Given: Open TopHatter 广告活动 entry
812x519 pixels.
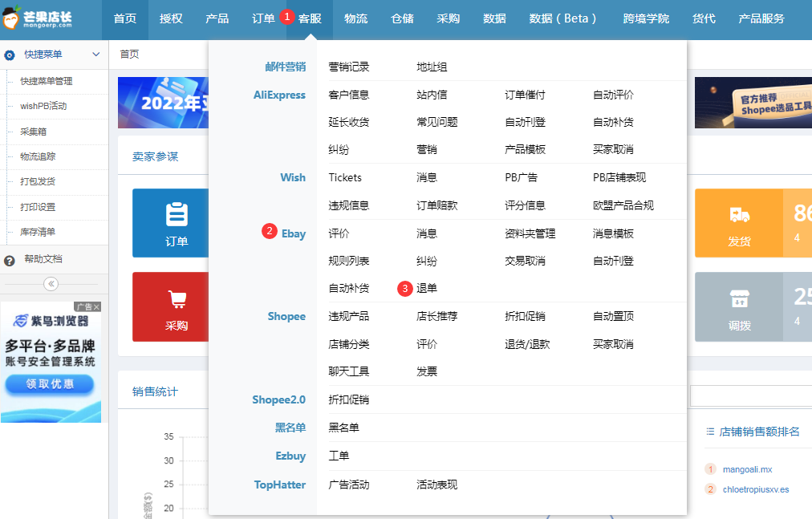Looking at the screenshot, I should [x=348, y=485].
